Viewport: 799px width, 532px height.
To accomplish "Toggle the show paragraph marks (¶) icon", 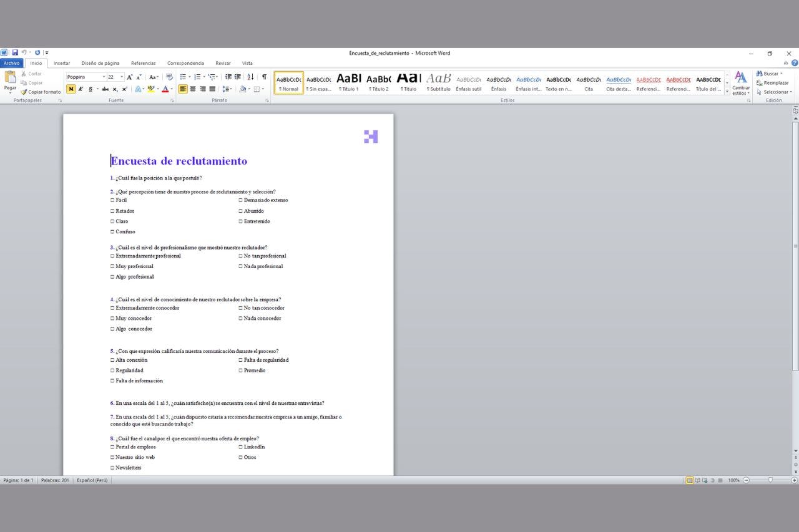I will pyautogui.click(x=264, y=77).
